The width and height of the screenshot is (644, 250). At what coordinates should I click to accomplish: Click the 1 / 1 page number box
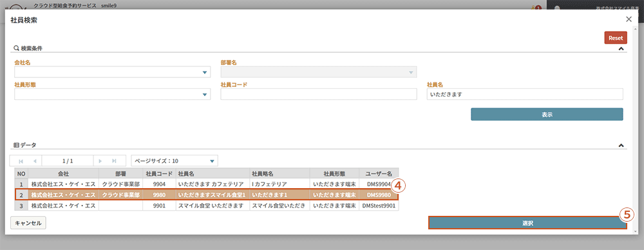pyautogui.click(x=68, y=161)
